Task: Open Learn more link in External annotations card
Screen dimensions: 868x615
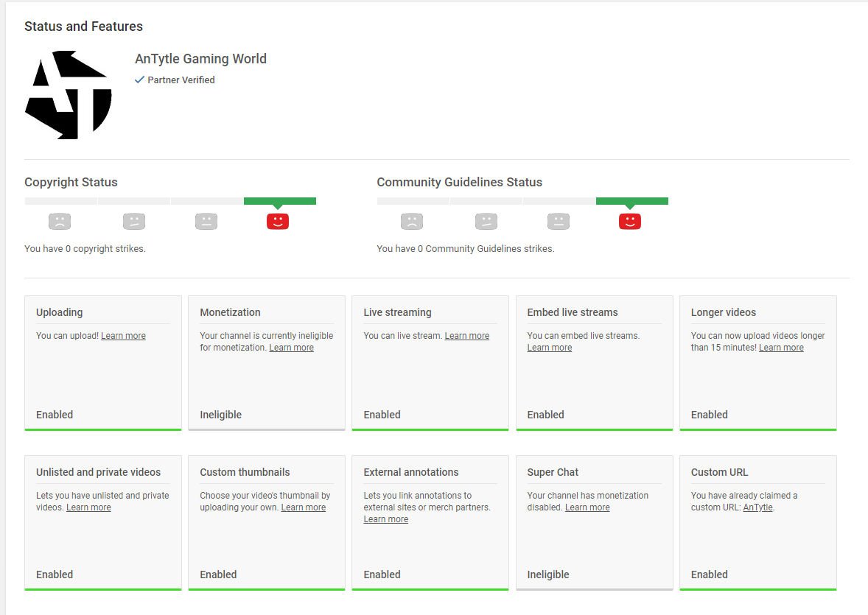Action: (x=386, y=519)
